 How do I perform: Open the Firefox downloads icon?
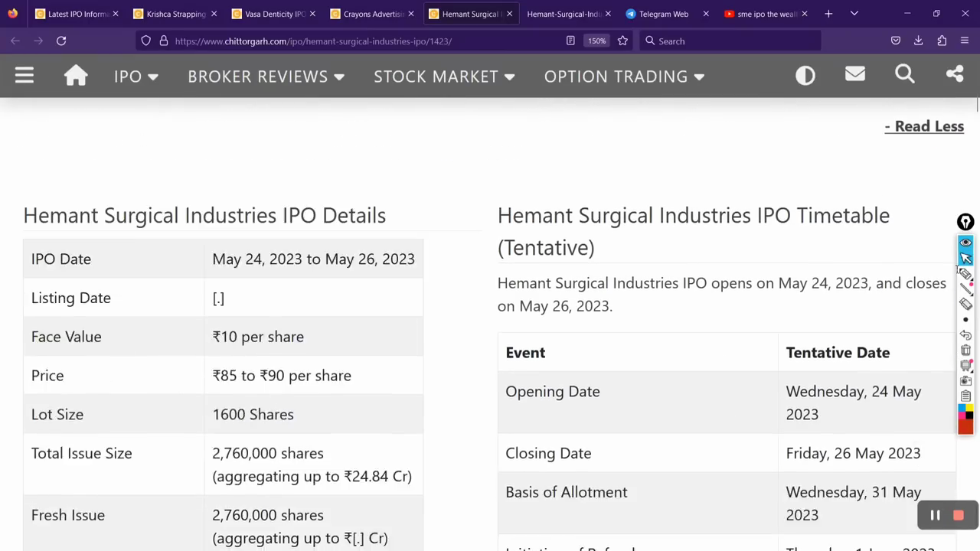(919, 41)
